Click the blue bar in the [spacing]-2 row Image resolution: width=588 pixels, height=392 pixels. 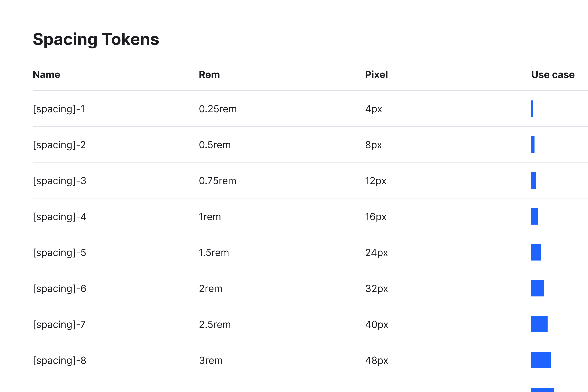(x=533, y=145)
